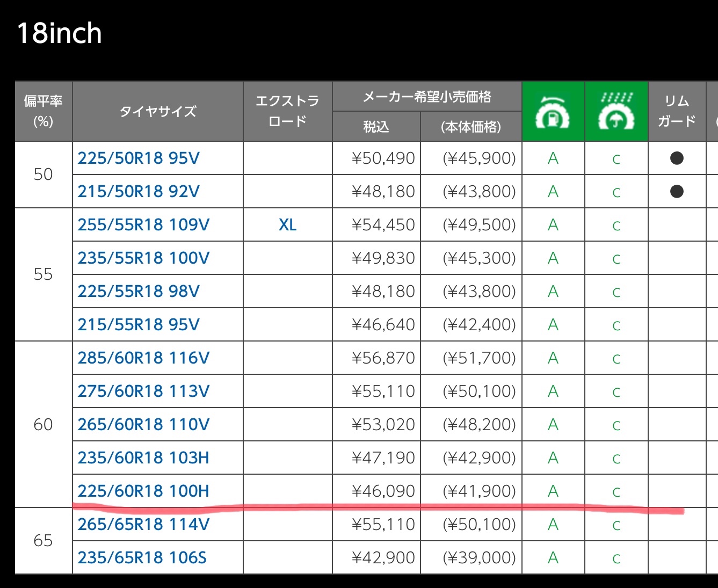Click rim guard dot for 215/50R18 92V
Image resolution: width=718 pixels, height=588 pixels.
677,191
